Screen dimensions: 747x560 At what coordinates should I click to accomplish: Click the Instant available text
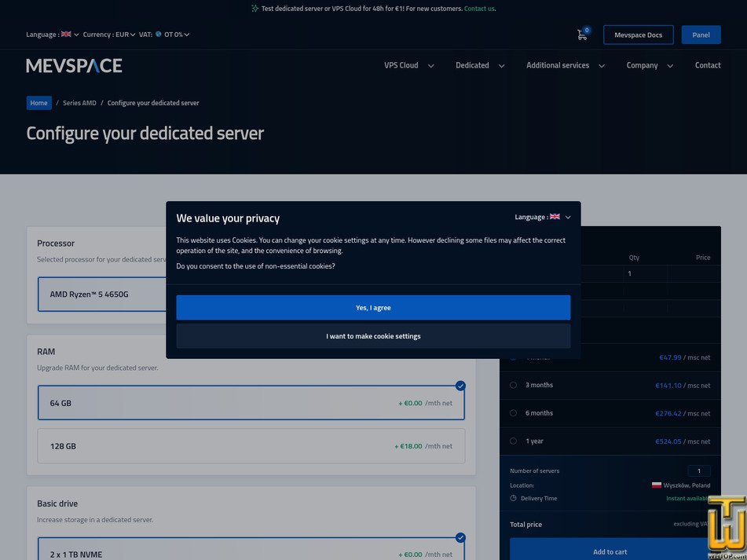[688, 499]
